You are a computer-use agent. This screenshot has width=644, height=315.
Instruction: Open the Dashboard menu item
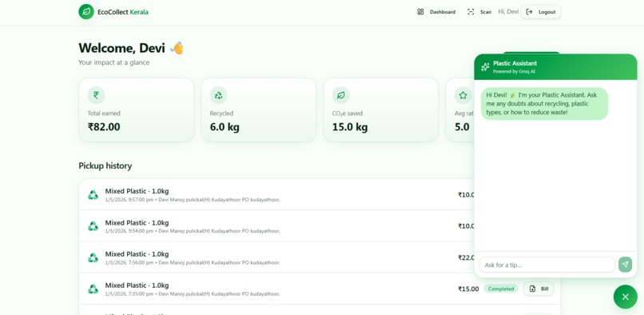436,12
